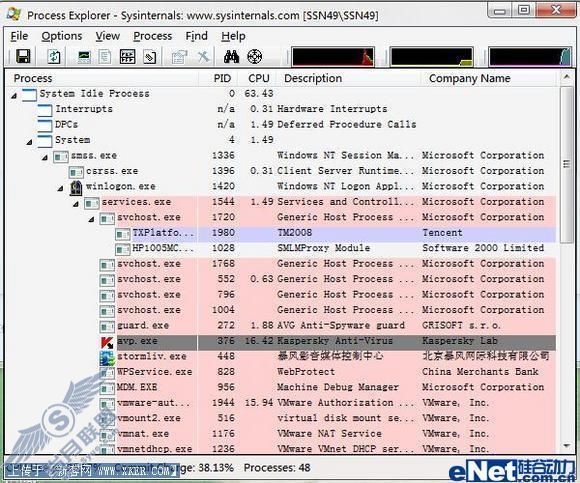Click the Kaspersky icon beside avp.exe
This screenshot has height=483, width=580.
tap(107, 342)
